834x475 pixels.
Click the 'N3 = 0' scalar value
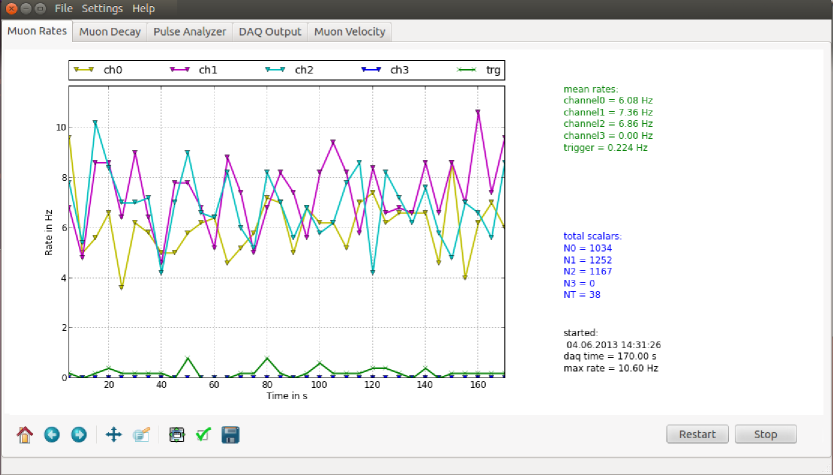coord(579,284)
